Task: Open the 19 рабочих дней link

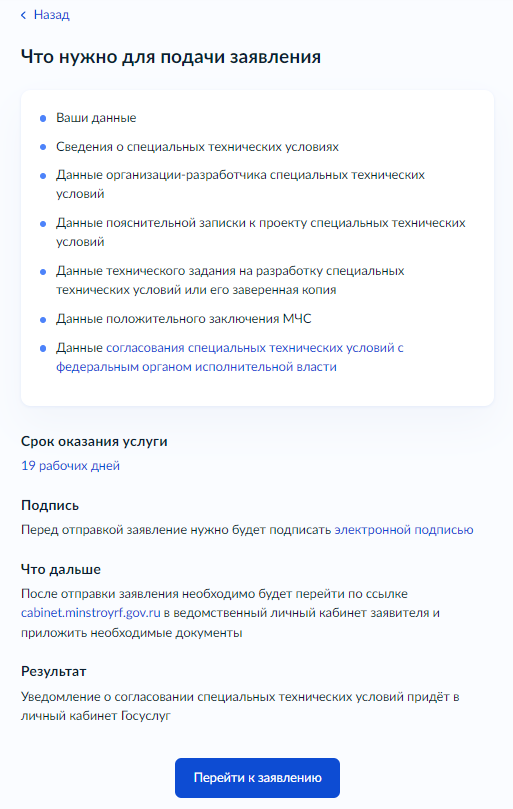Action: coord(70,465)
